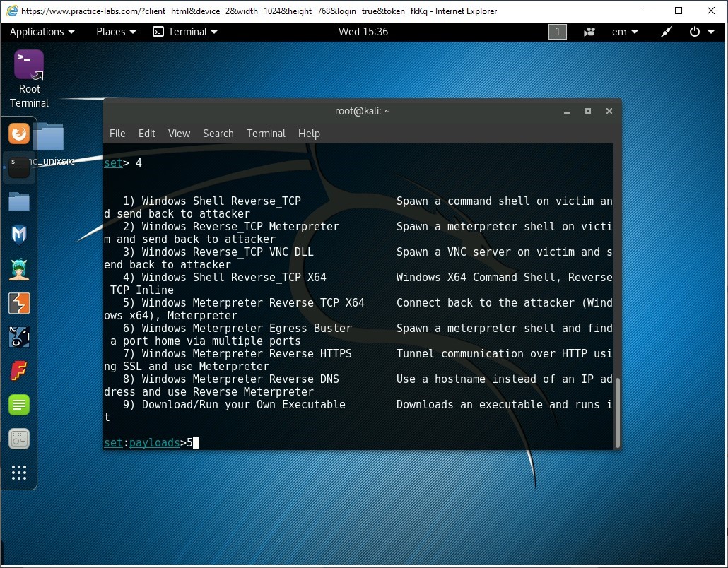Screen dimensions: 728x568
Task: Expand the system menu arrow
Action: (711, 32)
